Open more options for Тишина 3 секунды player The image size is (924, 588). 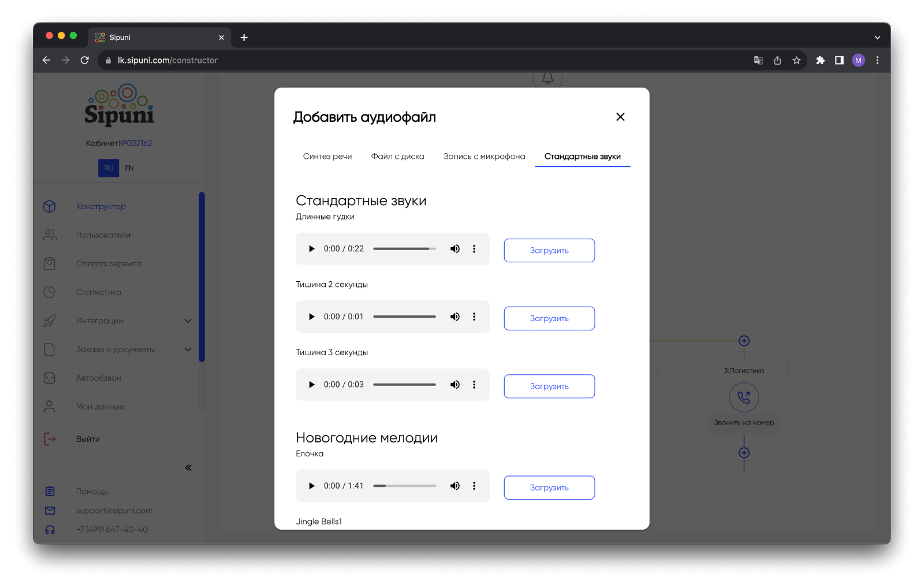(x=474, y=385)
